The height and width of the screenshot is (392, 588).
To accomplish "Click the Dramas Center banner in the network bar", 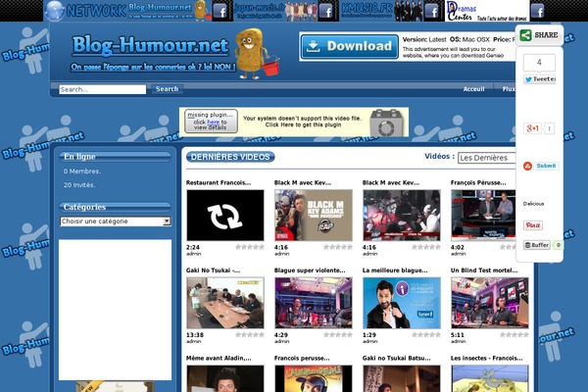I will [487, 11].
